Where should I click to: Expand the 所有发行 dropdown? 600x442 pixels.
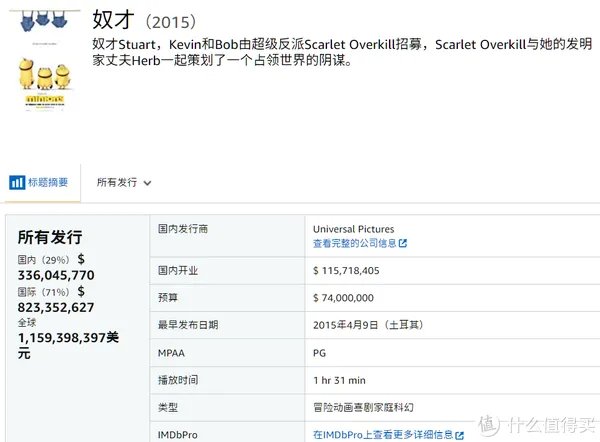(124, 183)
